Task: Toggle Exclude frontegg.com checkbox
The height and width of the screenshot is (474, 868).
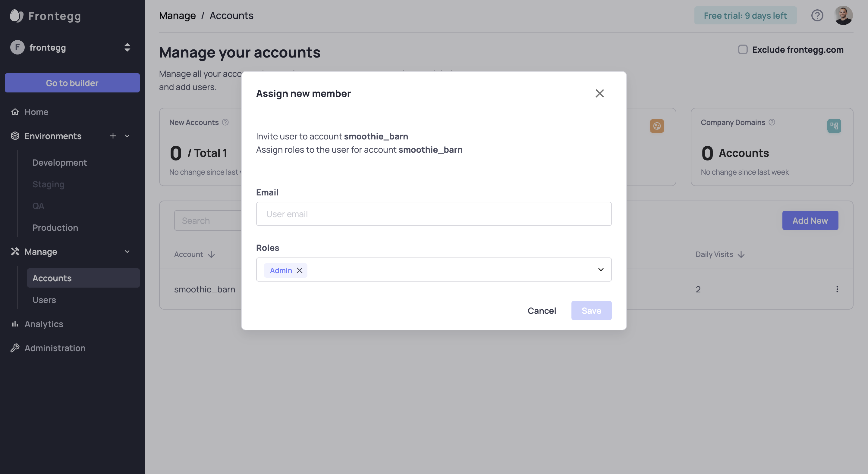Action: coord(743,49)
